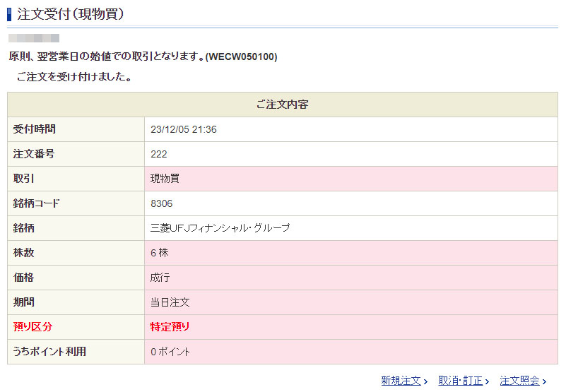Click the 0 ポイント points value

coord(170,352)
